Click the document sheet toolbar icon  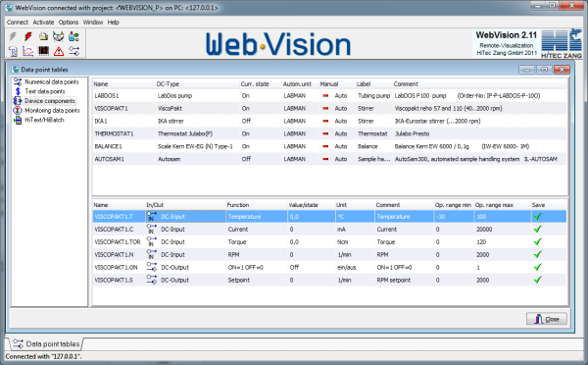(13, 51)
